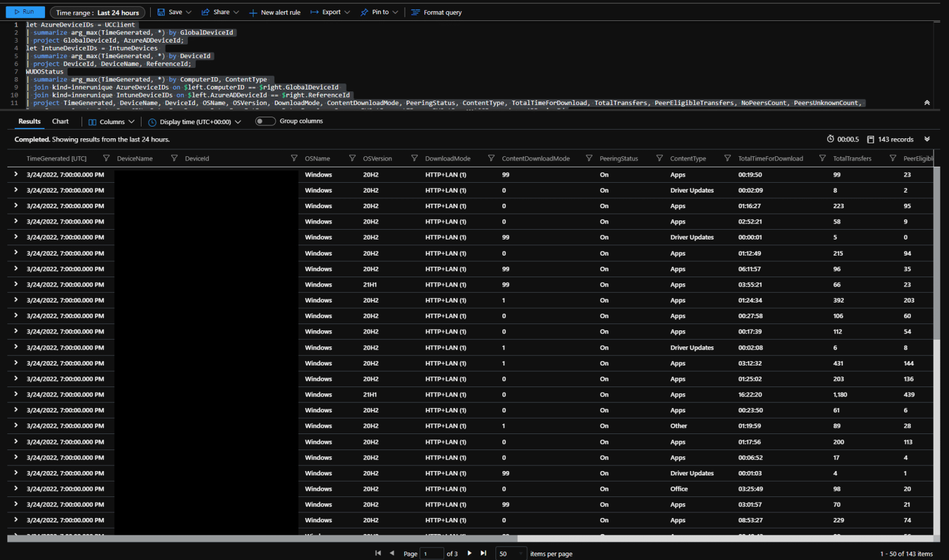Change Display time UTC setting
The width and height of the screenshot is (949, 560).
(195, 122)
